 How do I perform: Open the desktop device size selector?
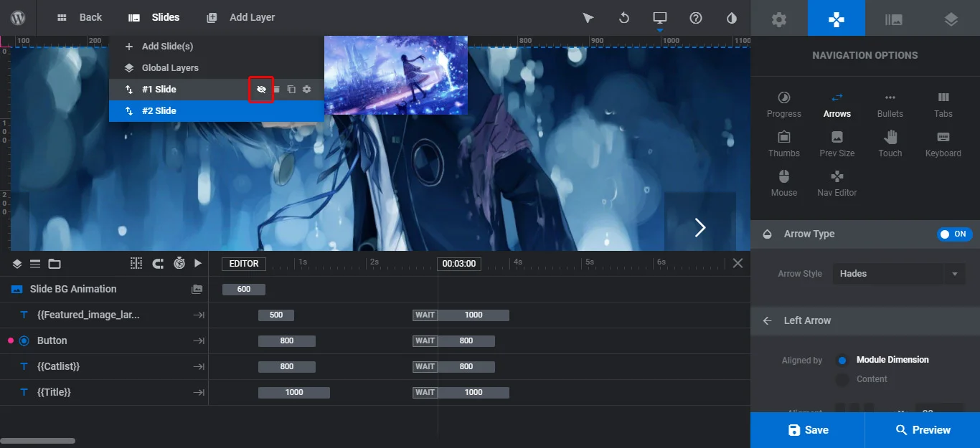coord(660,18)
